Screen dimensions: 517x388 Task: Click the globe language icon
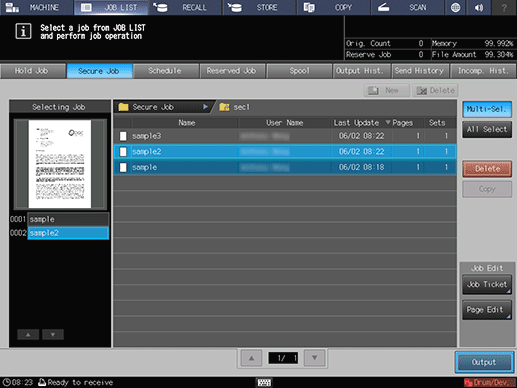tap(455, 7)
